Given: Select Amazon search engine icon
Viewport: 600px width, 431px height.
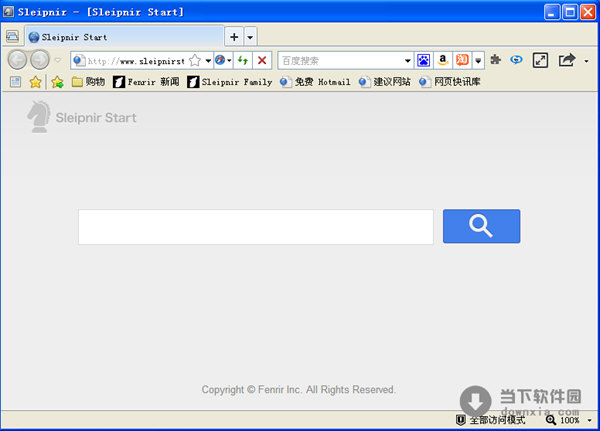Looking at the screenshot, I should click(x=443, y=60).
